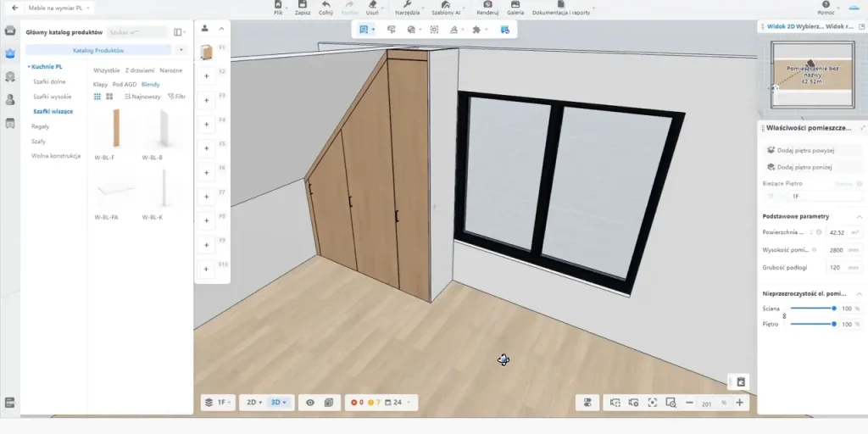
Task: Click the blue history restore icon
Action: click(505, 30)
